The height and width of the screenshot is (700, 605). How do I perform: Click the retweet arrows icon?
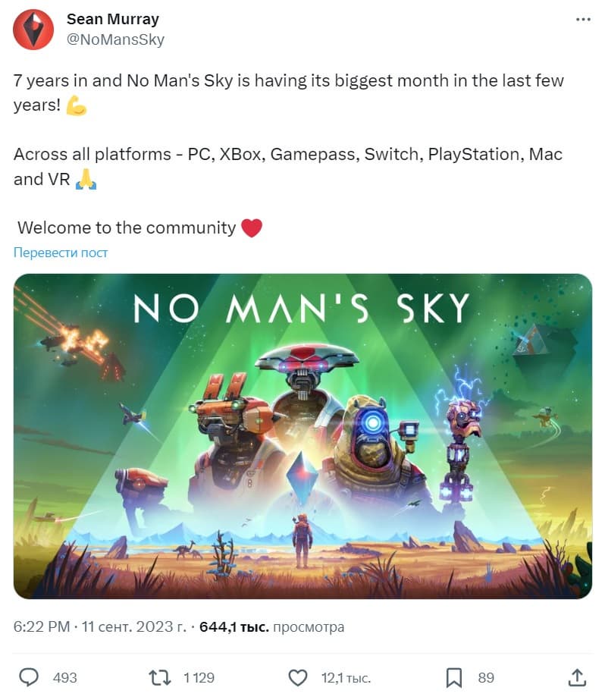(160, 678)
